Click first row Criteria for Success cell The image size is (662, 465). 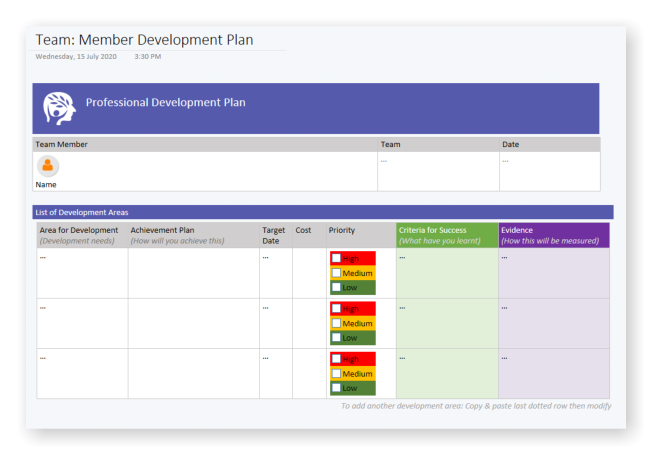(447, 273)
